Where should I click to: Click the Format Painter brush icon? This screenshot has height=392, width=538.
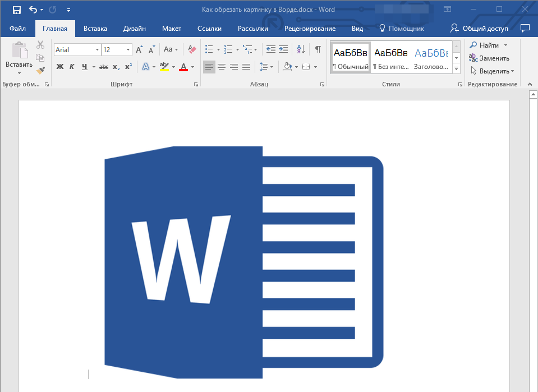[x=40, y=70]
